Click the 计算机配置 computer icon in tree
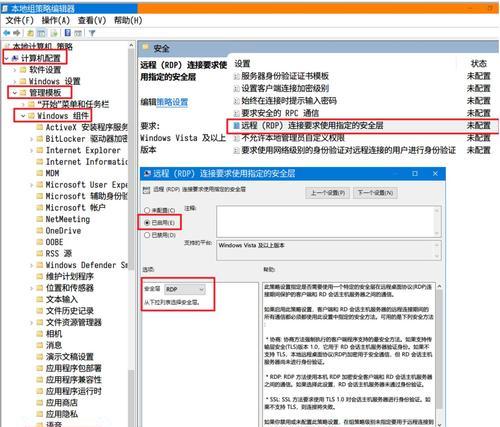This screenshot has height=427, width=500. [x=14, y=58]
